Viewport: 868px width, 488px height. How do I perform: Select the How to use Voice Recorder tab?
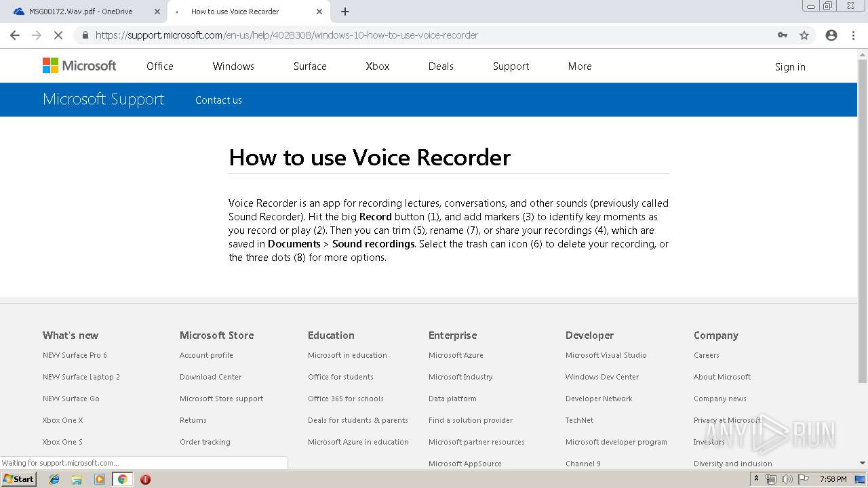(x=247, y=12)
